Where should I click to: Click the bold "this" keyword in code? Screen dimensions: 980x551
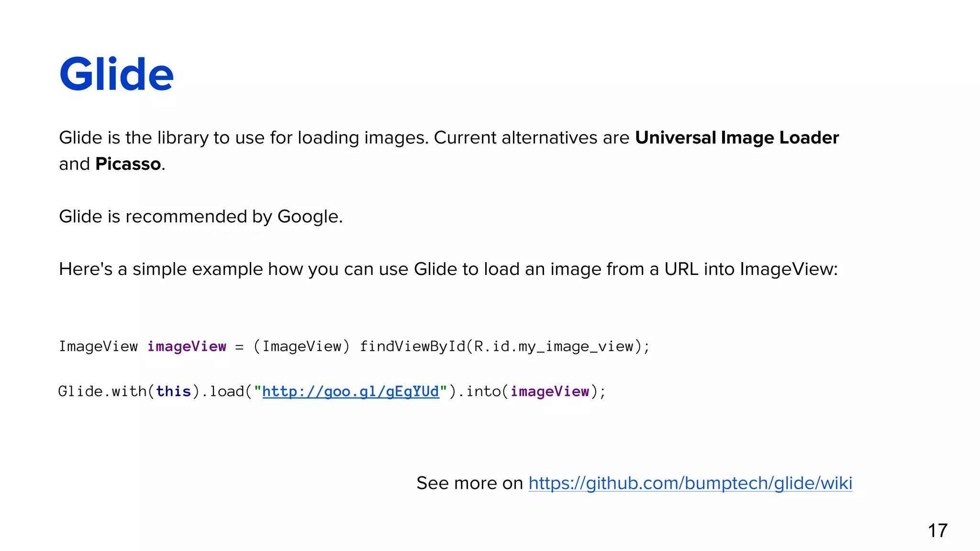(x=173, y=392)
